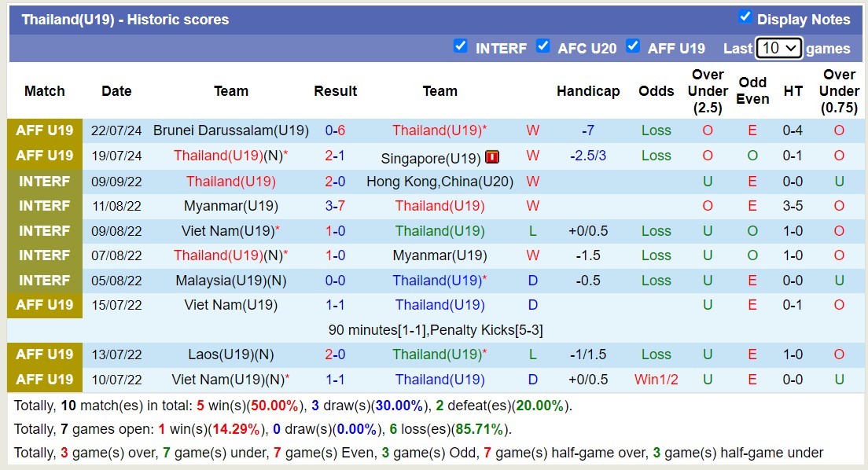868x470 pixels.
Task: Click the Win1/2 odds result
Action: click(656, 380)
